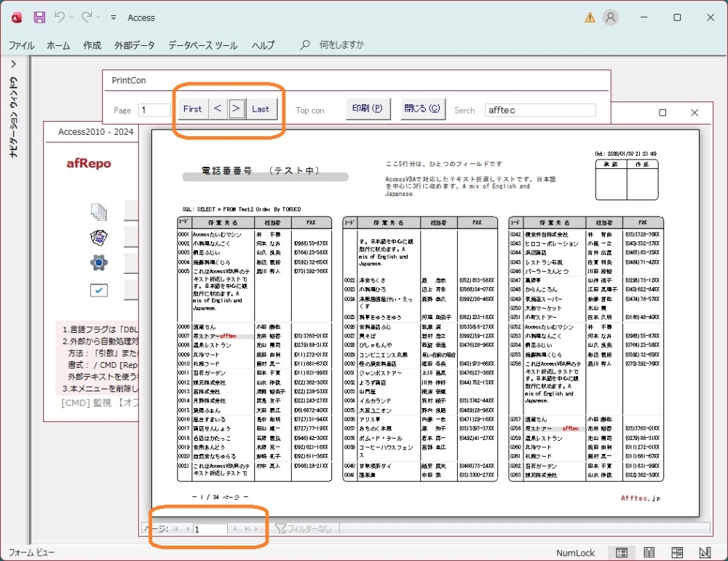Viewport: 728px width, 561px height.
Task: Toggle the blue checkmark box in afRepo
Action: pyautogui.click(x=99, y=290)
